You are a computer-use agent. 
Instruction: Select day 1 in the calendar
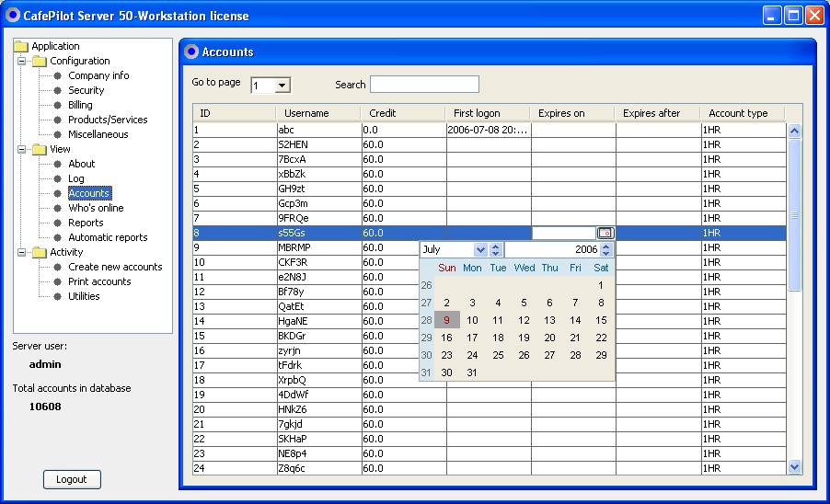[601, 285]
